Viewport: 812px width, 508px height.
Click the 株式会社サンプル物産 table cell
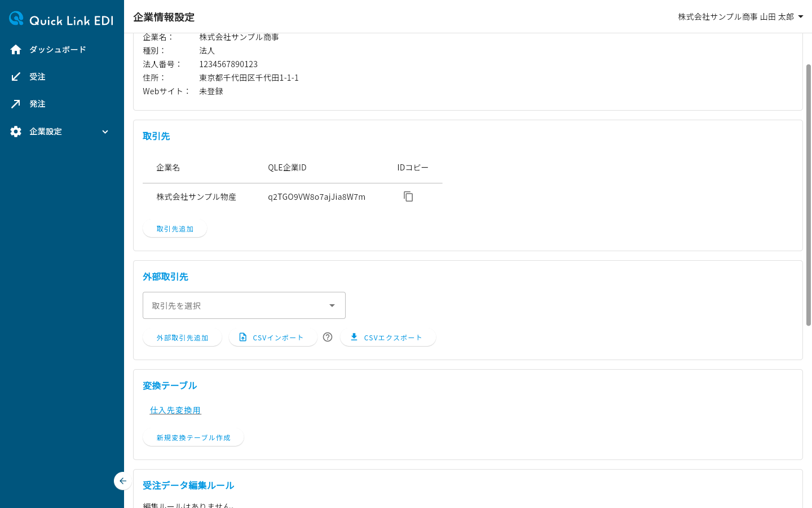196,197
